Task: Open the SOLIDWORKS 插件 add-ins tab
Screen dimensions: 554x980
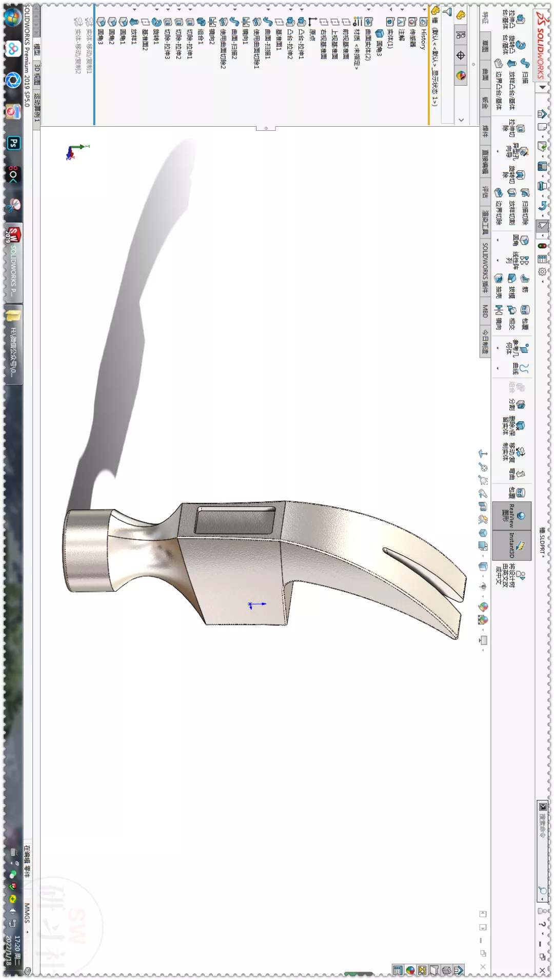Action: click(485, 268)
